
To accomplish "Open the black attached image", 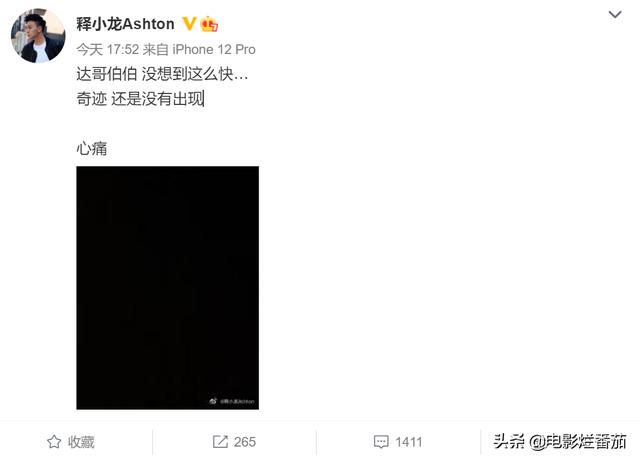I will click(167, 288).
